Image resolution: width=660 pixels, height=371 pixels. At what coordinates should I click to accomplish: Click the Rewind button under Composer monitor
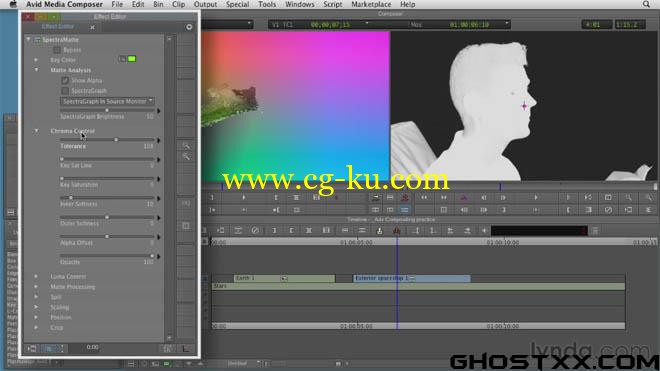click(424, 198)
